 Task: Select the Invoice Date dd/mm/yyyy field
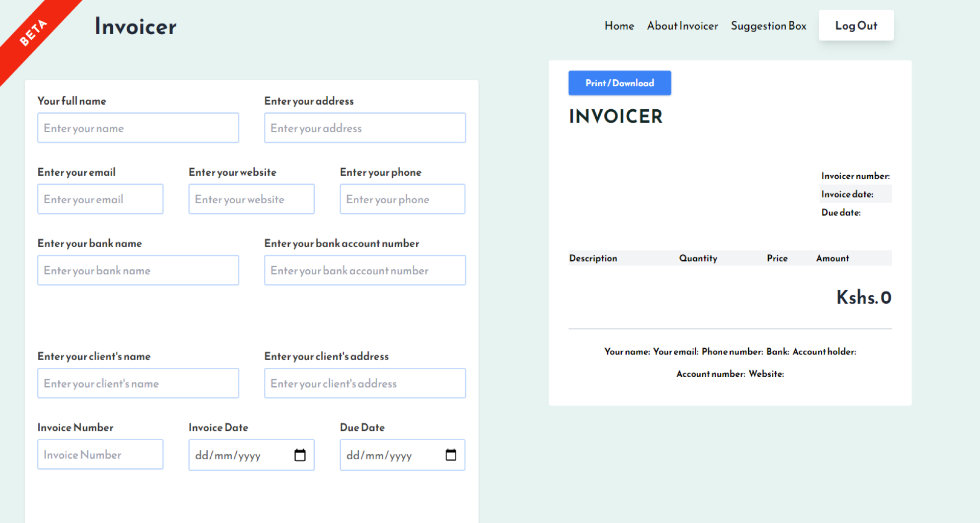click(251, 455)
